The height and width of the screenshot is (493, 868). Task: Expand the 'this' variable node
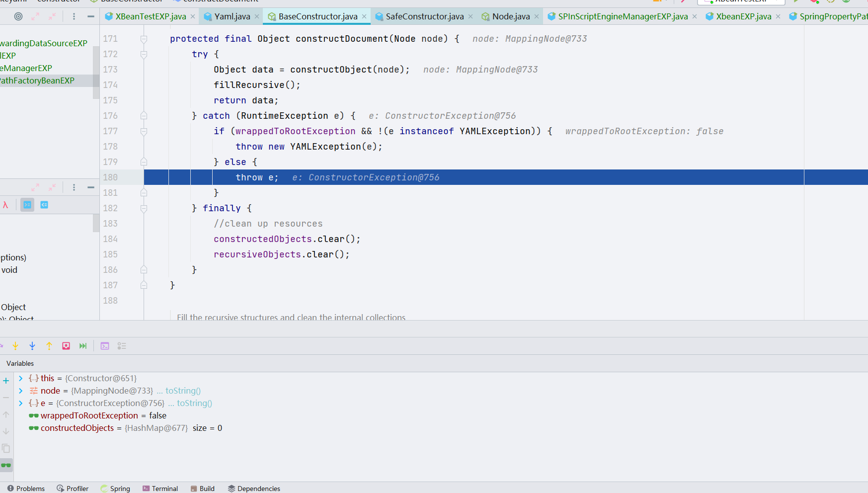coord(21,378)
